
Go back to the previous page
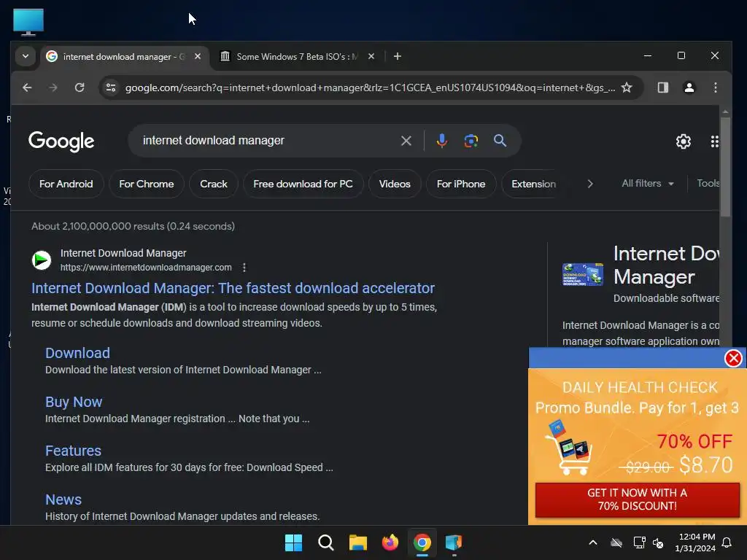pyautogui.click(x=27, y=87)
